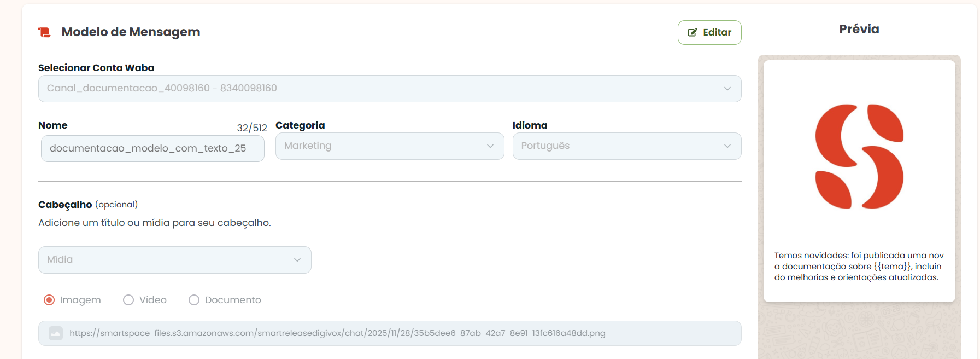Open the Idioma Português dropdown

click(x=627, y=146)
